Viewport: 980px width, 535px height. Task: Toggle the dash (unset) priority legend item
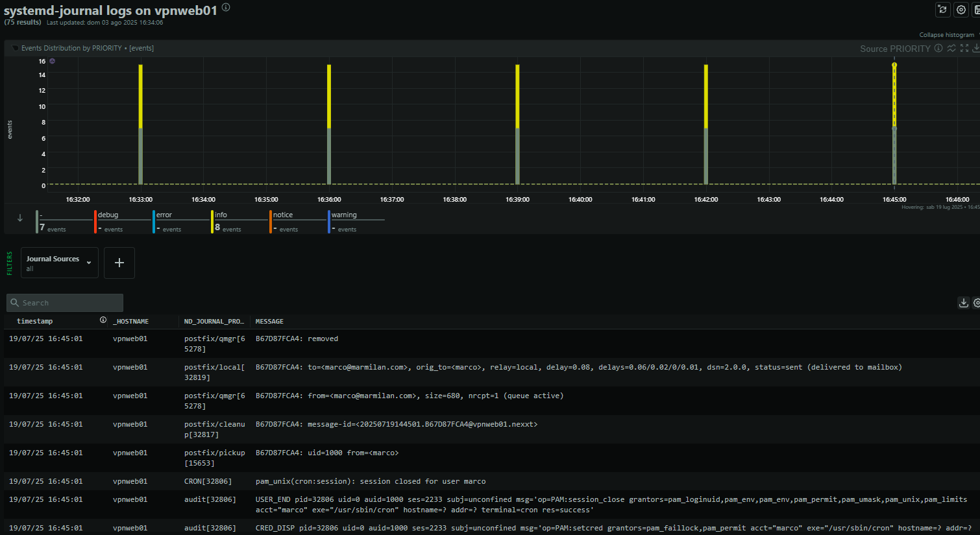[x=64, y=221]
